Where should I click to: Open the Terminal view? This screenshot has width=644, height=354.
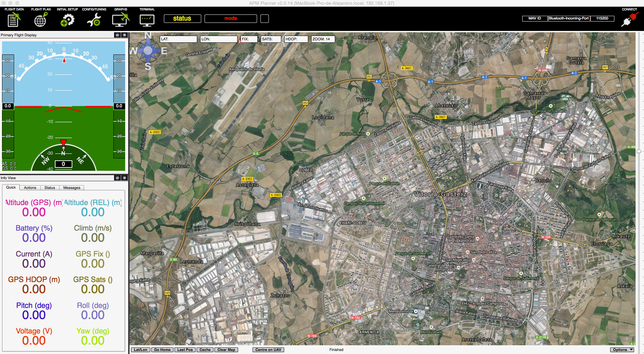[x=147, y=18]
